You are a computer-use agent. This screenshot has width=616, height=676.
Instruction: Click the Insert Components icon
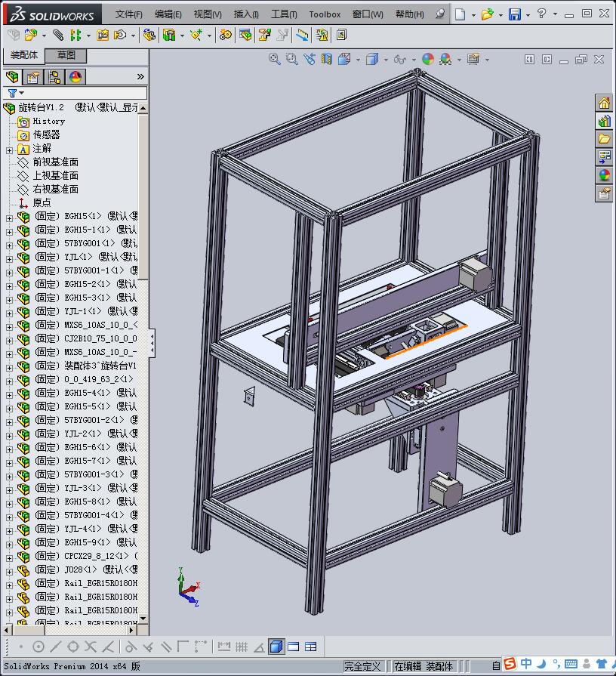[x=31, y=35]
